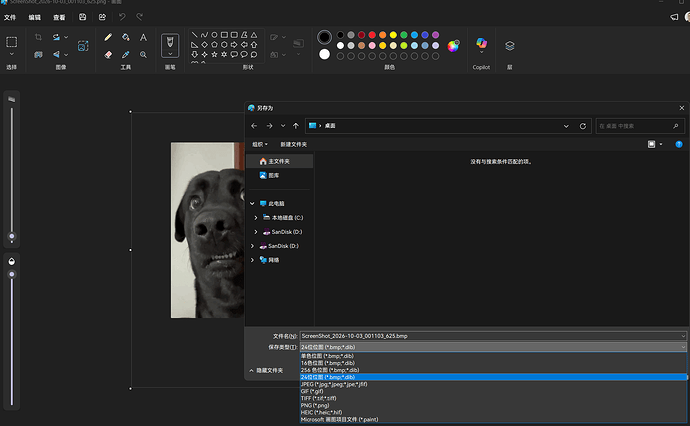
Task: Open the 编辑 menu
Action: pyautogui.click(x=34, y=17)
